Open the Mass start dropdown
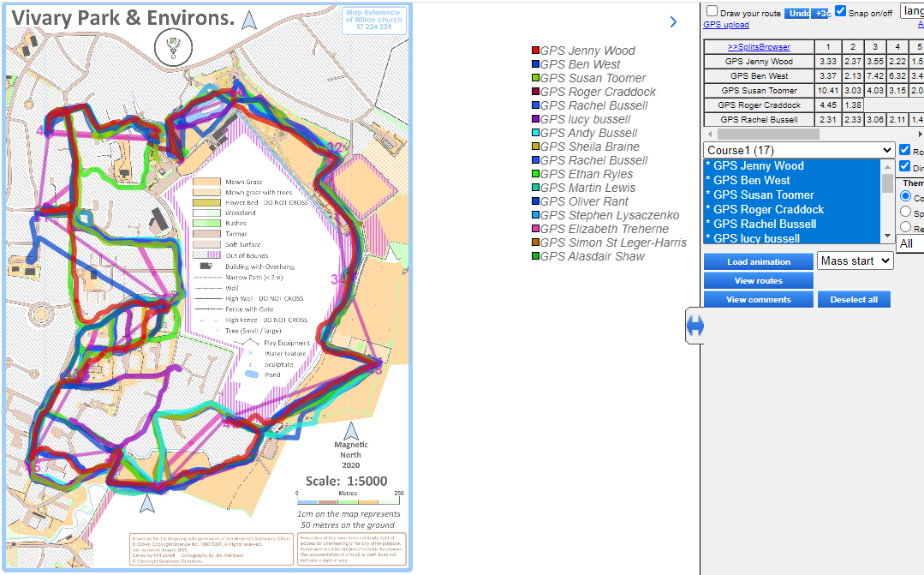 coord(855,261)
